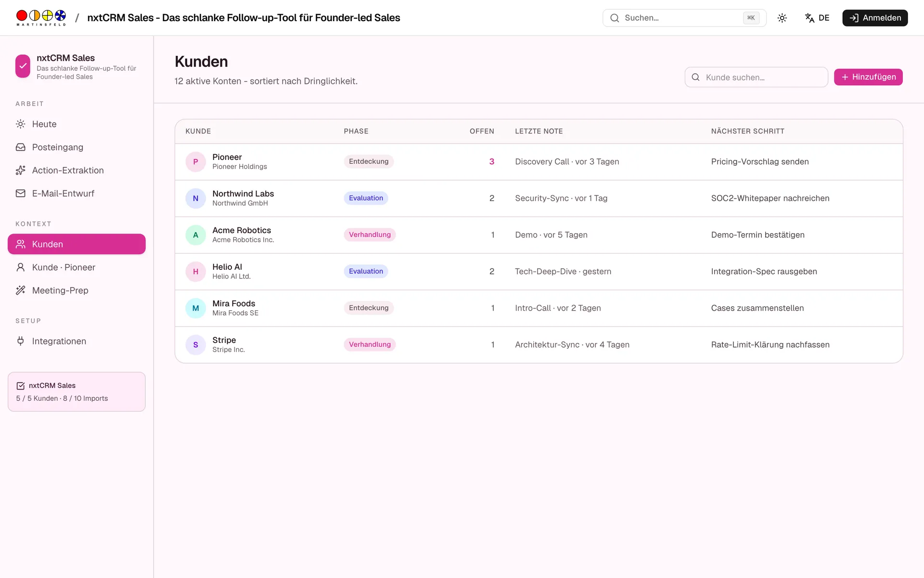Click the Mira Foods avatar M
This screenshot has height=578, width=924.
195,308
